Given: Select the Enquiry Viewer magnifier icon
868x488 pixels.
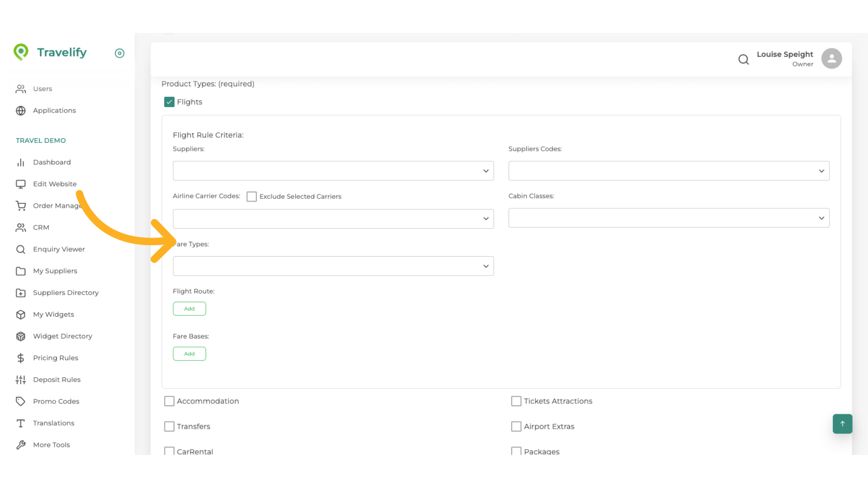Looking at the screenshot, I should click(x=21, y=249).
